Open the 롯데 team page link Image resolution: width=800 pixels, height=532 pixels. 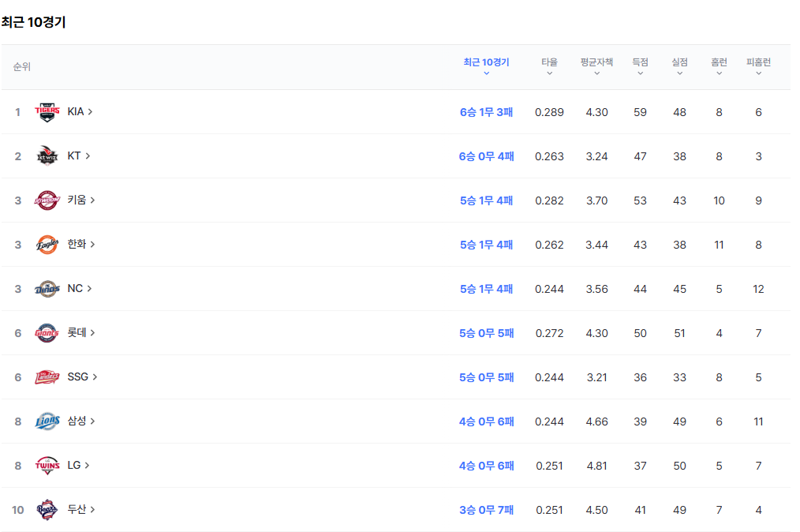pyautogui.click(x=81, y=333)
